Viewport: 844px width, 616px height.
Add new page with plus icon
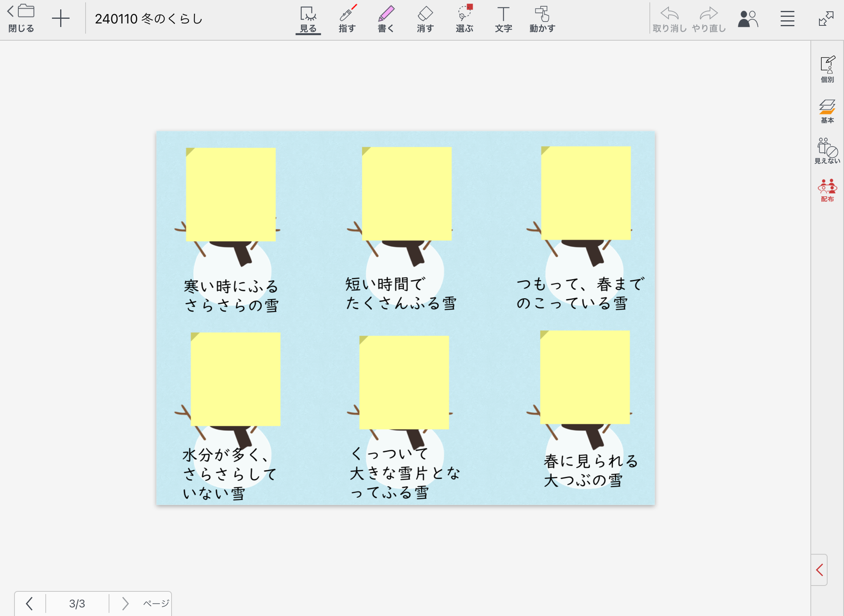(x=61, y=19)
